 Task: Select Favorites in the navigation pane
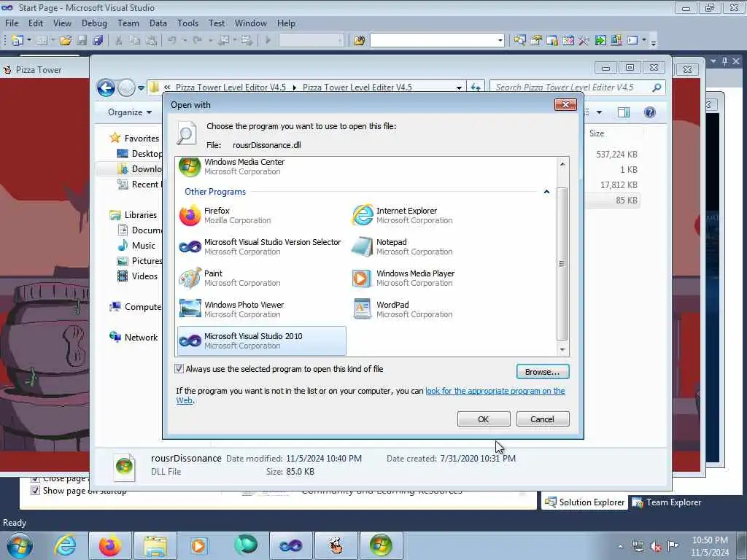click(x=142, y=138)
